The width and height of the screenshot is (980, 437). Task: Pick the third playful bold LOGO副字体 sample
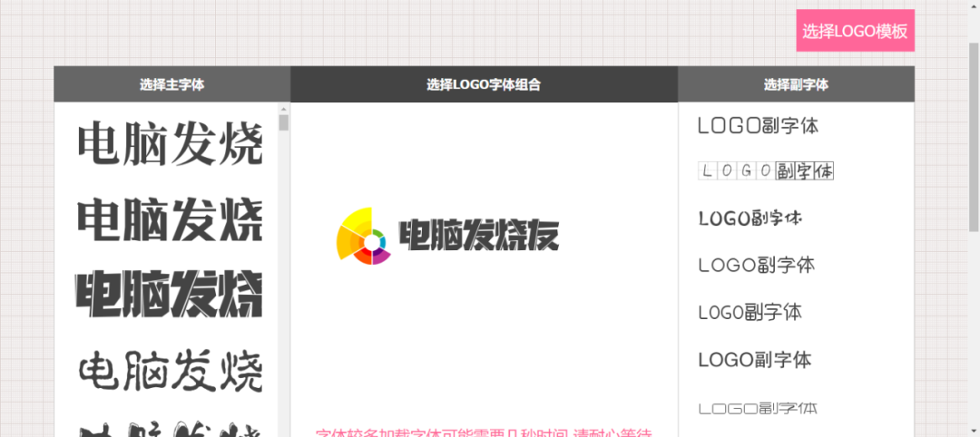pos(750,218)
